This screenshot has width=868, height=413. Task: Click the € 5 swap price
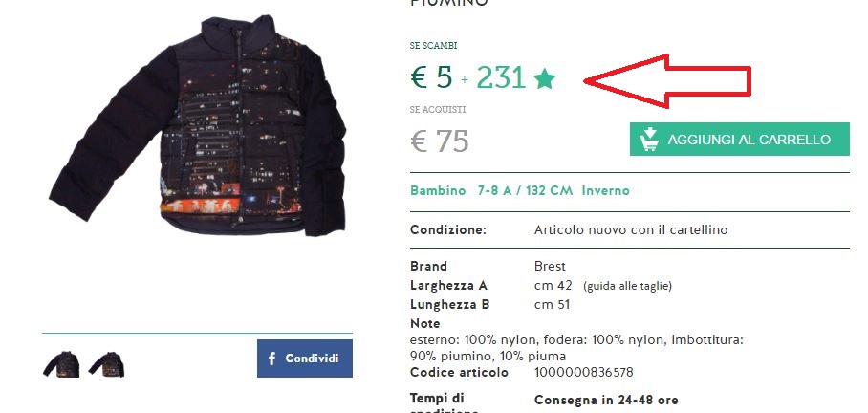tap(431, 76)
